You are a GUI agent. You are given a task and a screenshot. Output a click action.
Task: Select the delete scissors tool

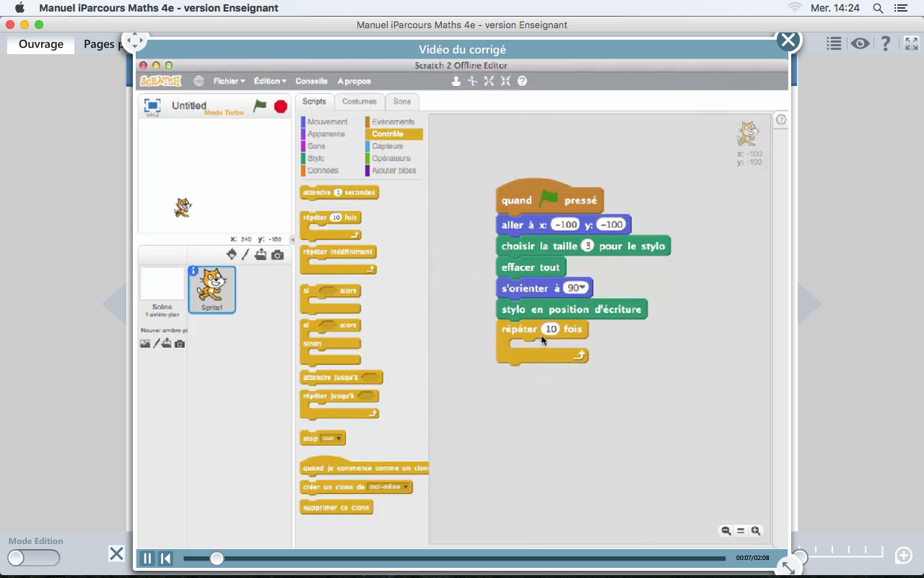point(473,81)
